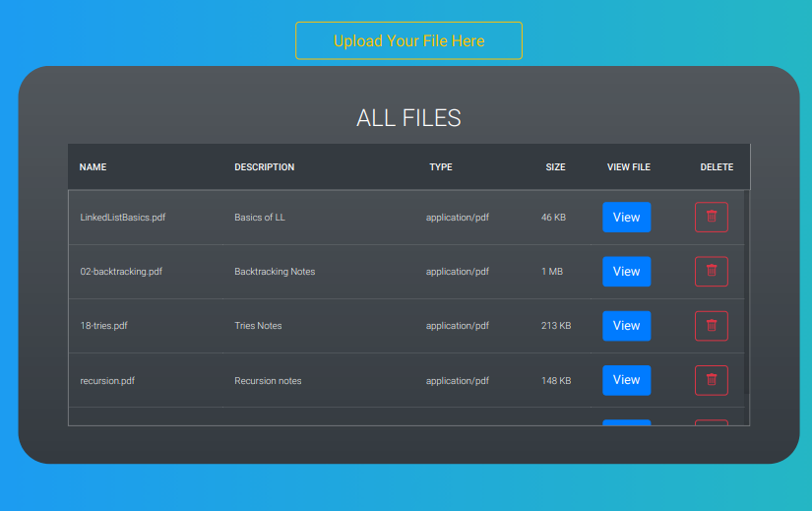This screenshot has height=511, width=812.
Task: Select the DESCRIPTION column header
Action: 264,166
